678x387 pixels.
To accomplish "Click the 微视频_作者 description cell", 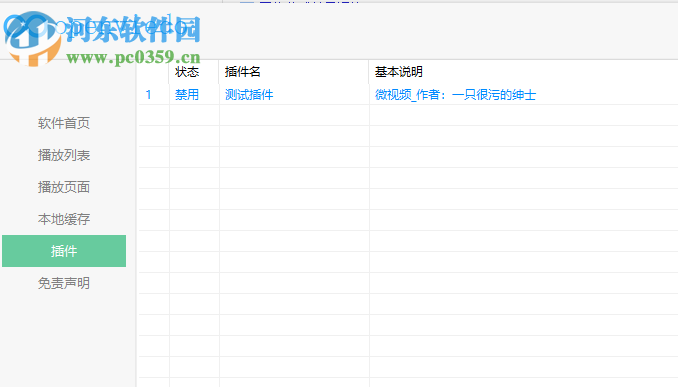I will coord(455,95).
